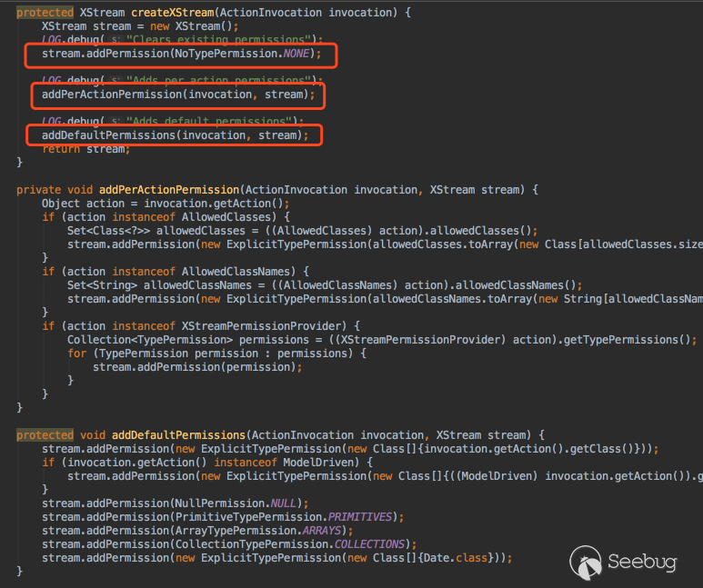Click the Date.class permission line
The image size is (703, 588).
[276, 558]
